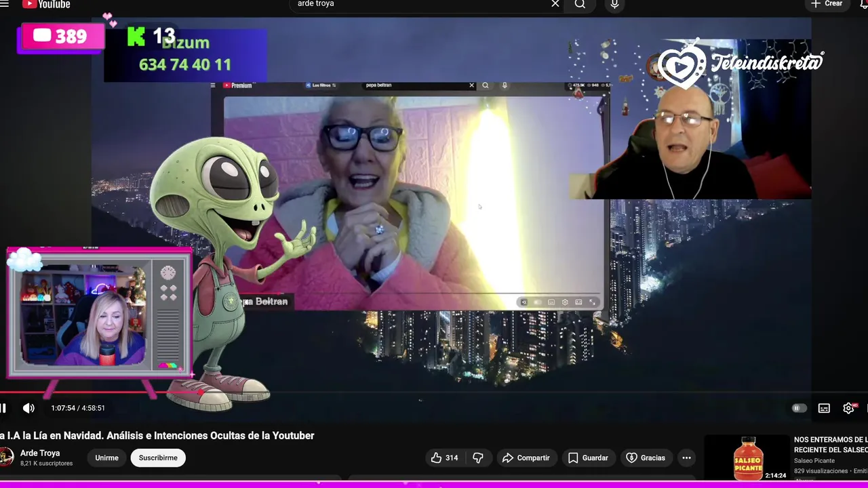Open player settings gear
This screenshot has height=488, width=868.
[x=848, y=408]
